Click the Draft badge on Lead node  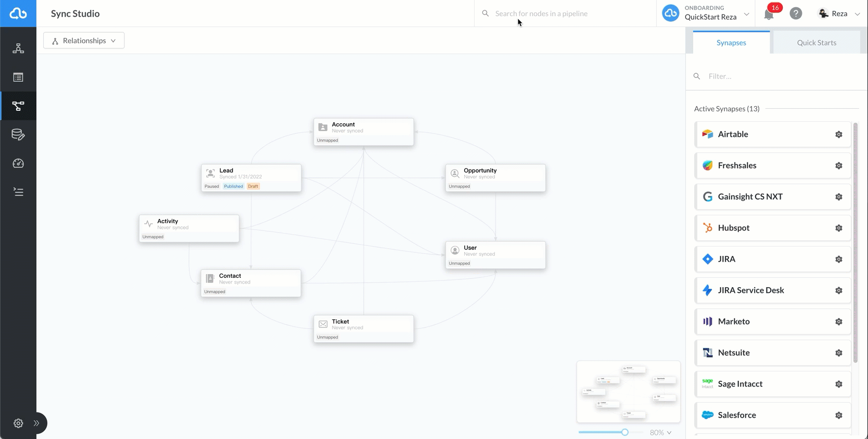253,186
